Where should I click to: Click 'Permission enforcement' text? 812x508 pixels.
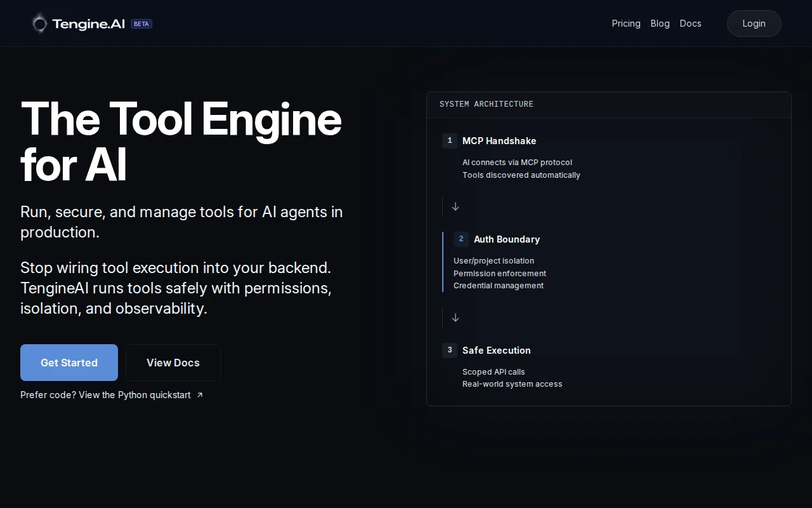pos(500,274)
